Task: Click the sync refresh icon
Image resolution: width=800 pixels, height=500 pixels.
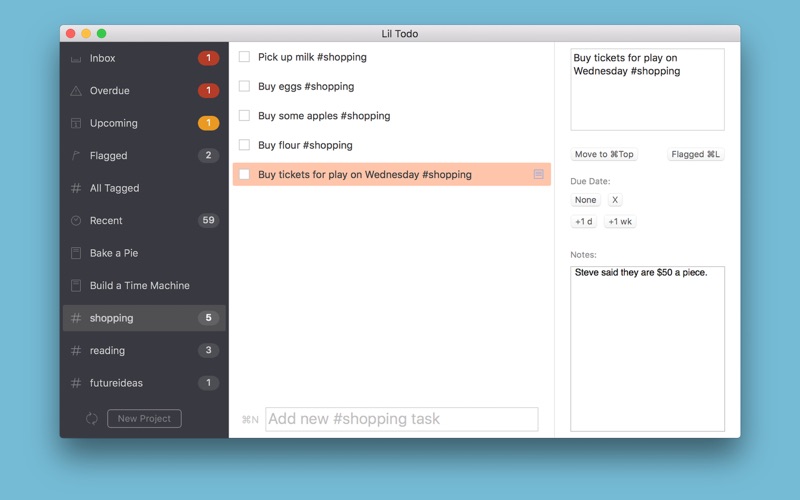Action: pyautogui.click(x=92, y=418)
